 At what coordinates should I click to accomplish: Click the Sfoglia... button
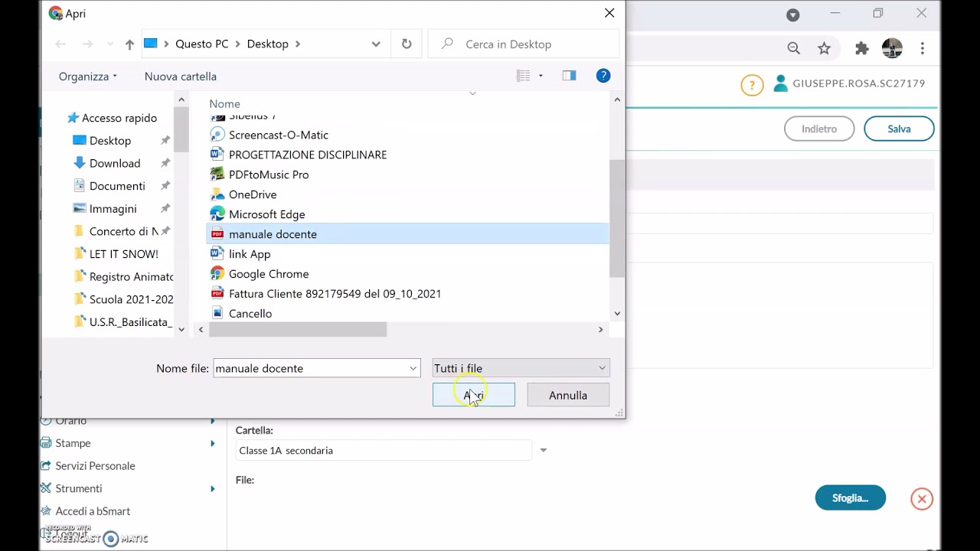tap(851, 497)
